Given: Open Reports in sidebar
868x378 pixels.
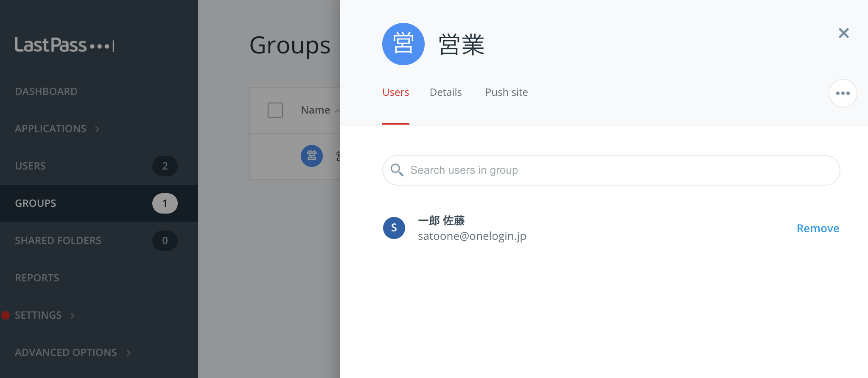Looking at the screenshot, I should [37, 278].
